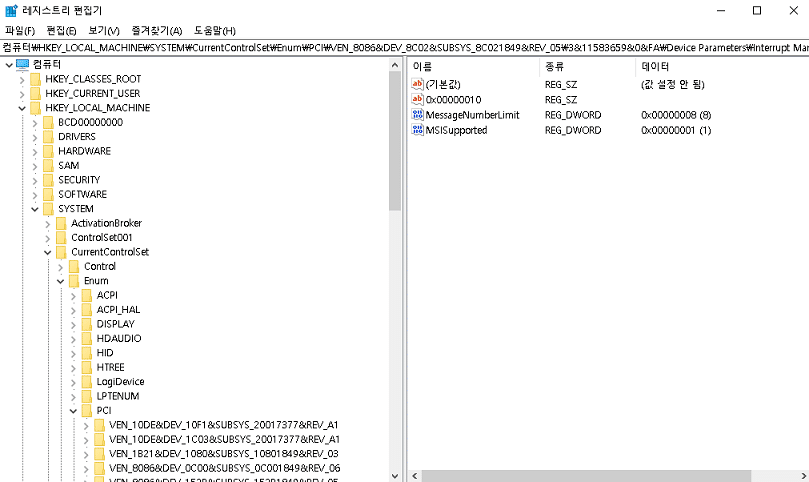Click the 0x00000010 string value icon
This screenshot has width=809, height=482.
point(418,100)
